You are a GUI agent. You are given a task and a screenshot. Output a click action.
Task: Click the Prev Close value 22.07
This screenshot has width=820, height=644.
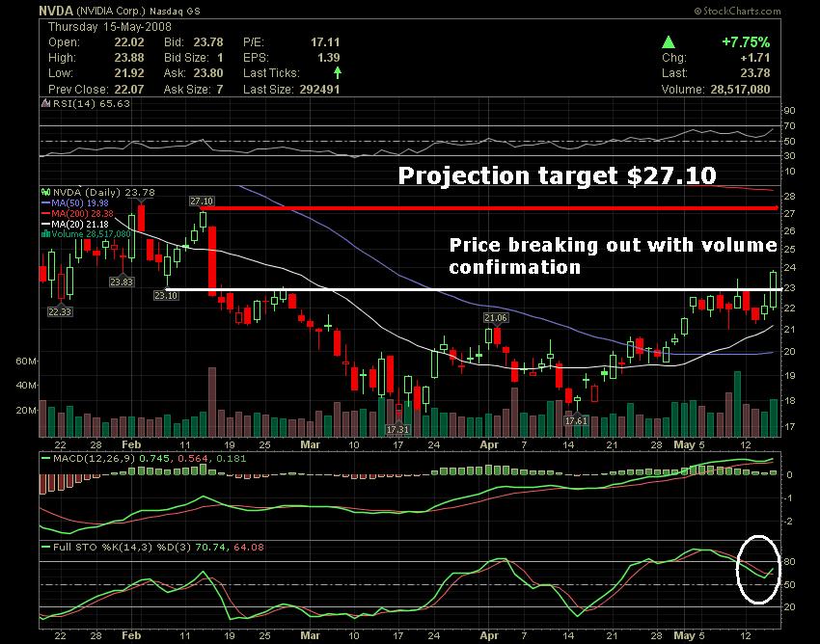pos(129,89)
